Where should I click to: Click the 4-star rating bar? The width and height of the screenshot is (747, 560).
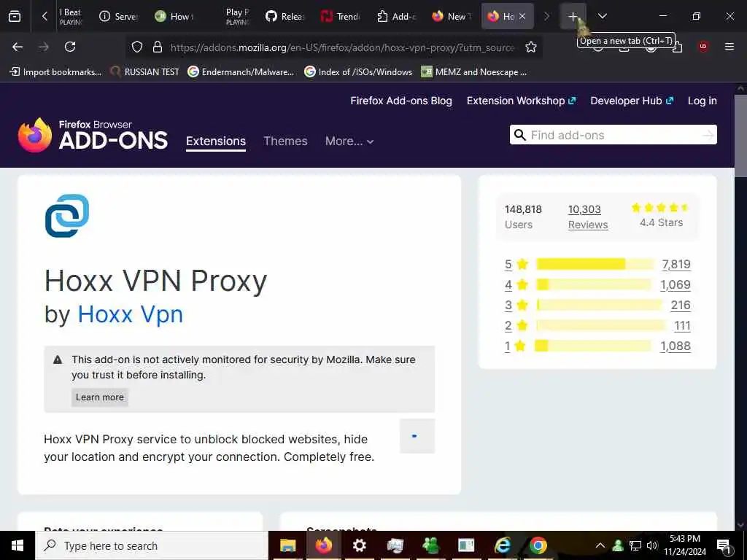tap(594, 285)
